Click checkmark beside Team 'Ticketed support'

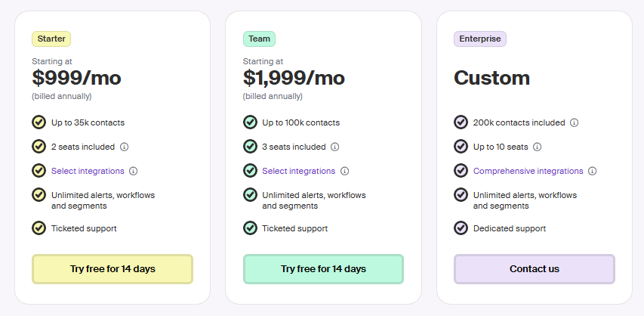(x=250, y=228)
